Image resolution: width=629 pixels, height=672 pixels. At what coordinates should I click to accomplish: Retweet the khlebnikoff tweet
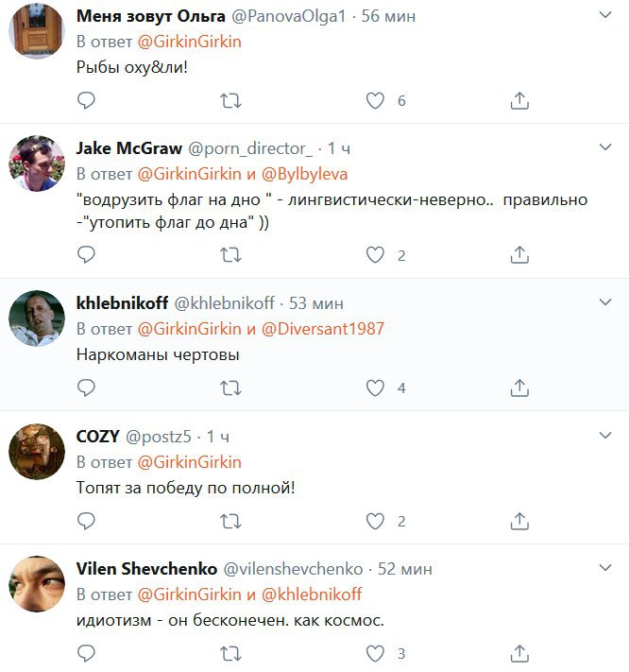coord(230,388)
